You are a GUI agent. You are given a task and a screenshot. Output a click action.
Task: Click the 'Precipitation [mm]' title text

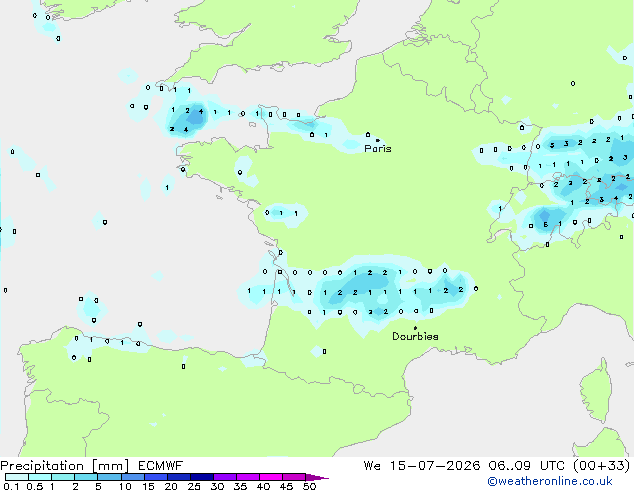pyautogui.click(x=65, y=466)
